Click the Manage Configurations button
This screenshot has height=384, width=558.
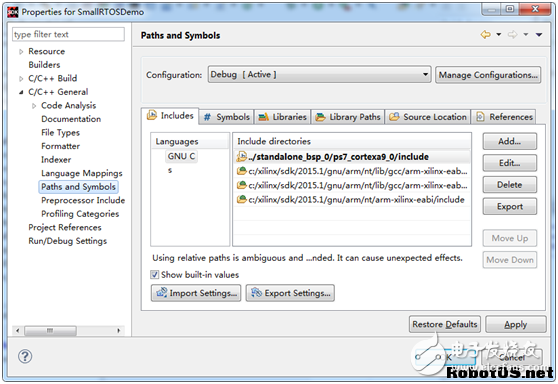[x=488, y=75]
